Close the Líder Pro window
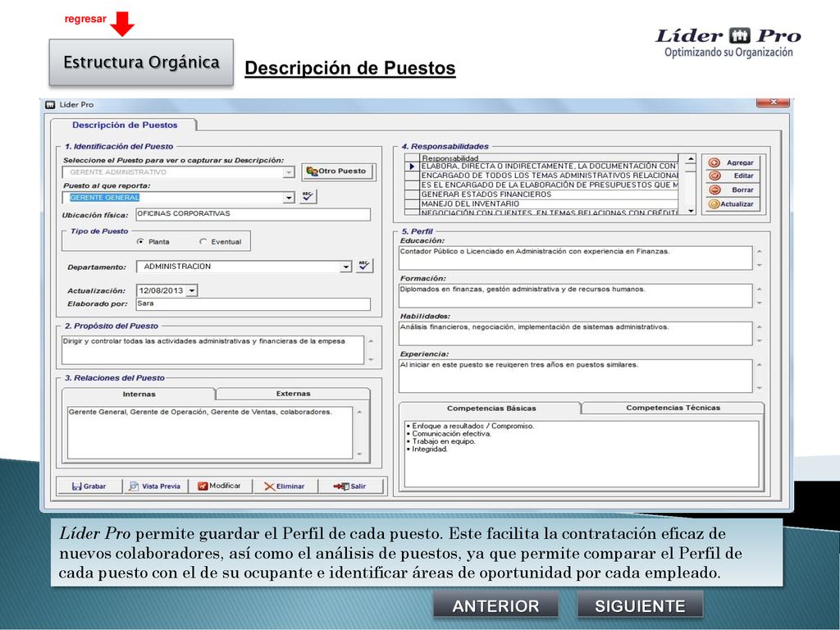 773,102
